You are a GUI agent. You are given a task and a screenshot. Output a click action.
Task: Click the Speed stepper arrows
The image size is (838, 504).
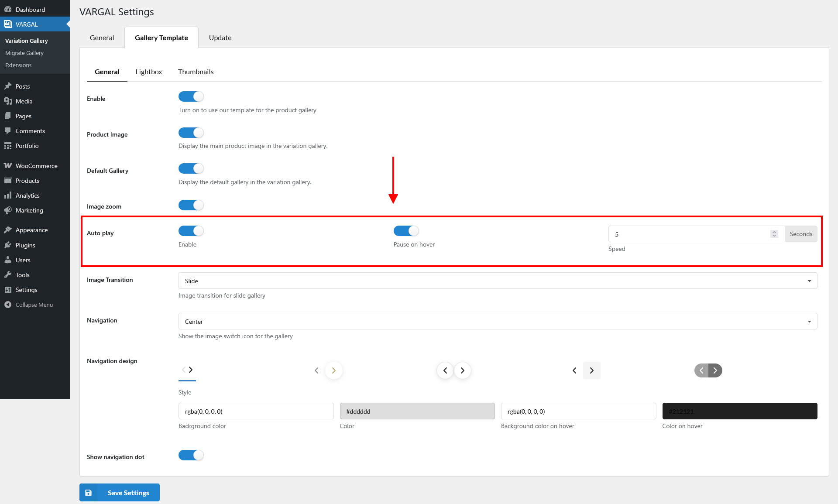pyautogui.click(x=774, y=234)
